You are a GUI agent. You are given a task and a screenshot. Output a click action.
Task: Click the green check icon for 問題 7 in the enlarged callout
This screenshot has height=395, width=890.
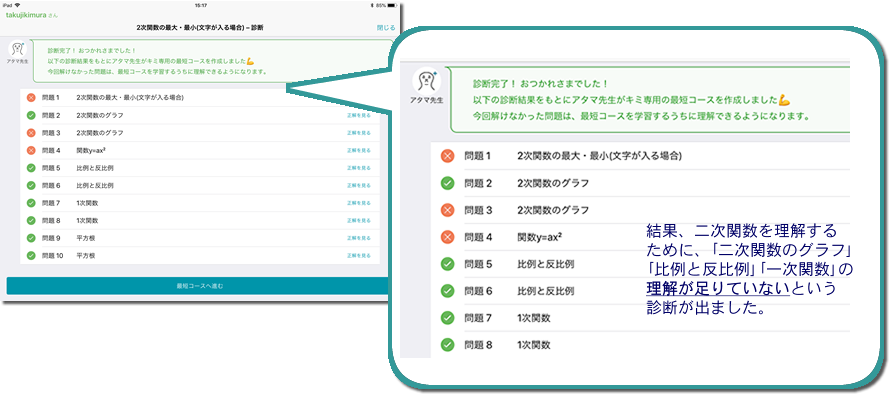pyautogui.click(x=448, y=318)
